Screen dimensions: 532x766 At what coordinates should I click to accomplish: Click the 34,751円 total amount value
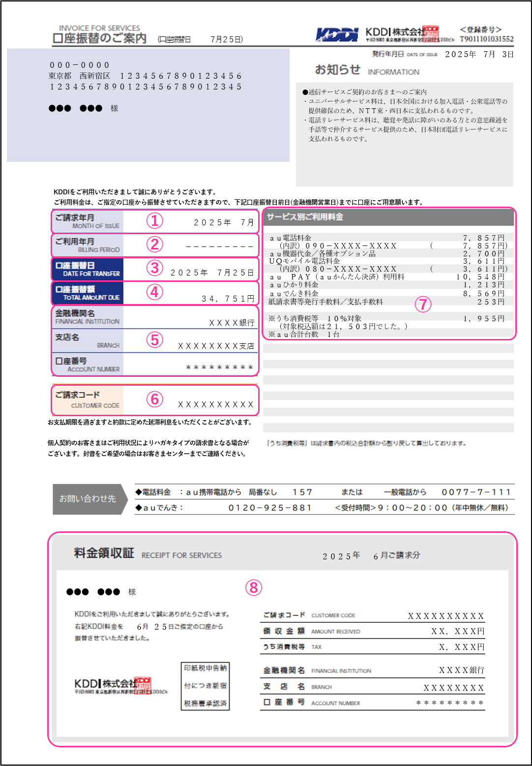228,299
